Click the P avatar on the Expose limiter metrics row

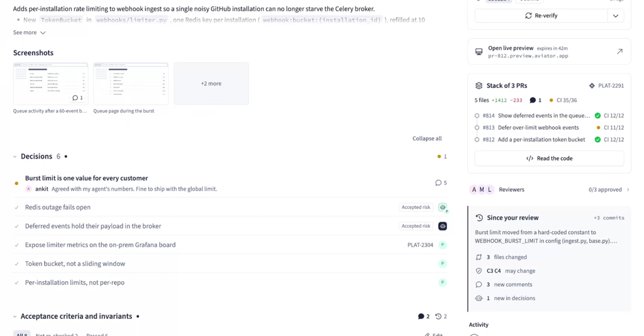click(x=442, y=245)
